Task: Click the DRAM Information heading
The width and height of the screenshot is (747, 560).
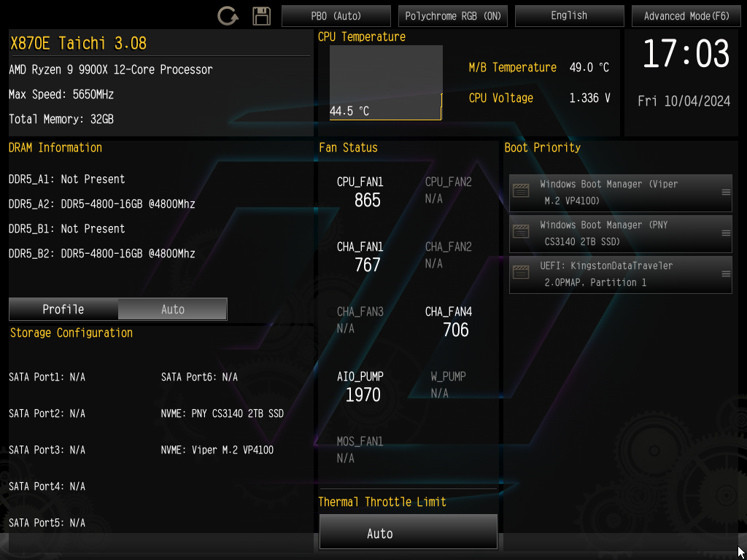Action: [55, 147]
